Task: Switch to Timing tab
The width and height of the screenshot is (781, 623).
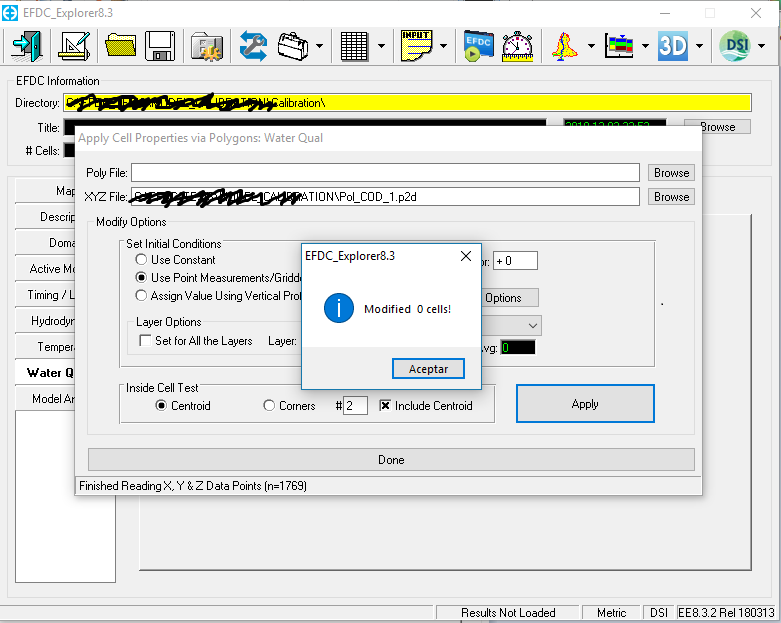Action: 45,295
